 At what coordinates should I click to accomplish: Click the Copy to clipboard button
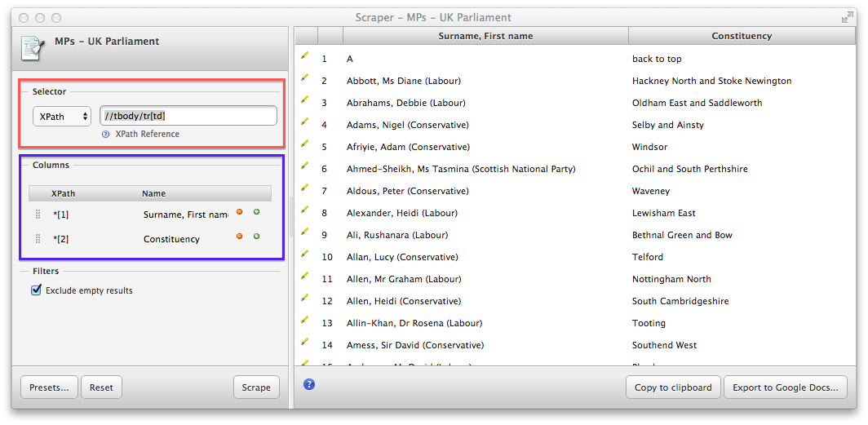(x=673, y=387)
